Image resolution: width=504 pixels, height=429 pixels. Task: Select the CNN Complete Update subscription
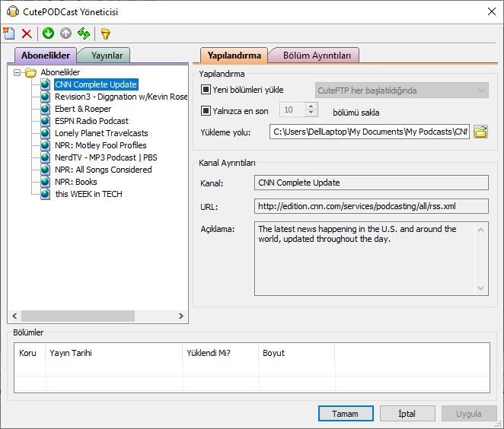(x=96, y=84)
